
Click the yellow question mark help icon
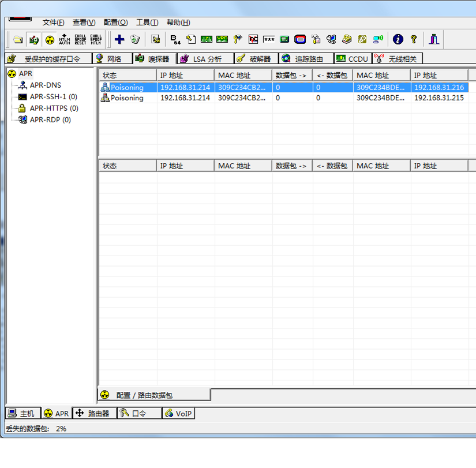coord(413,39)
